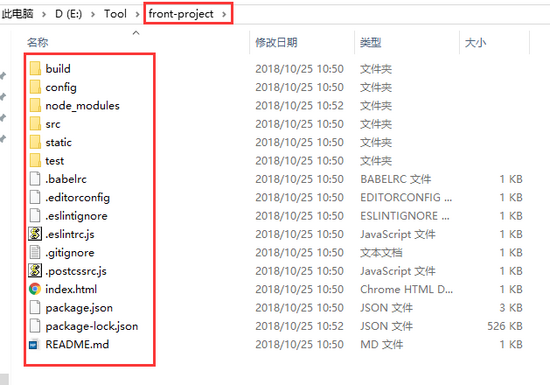Select the .eslintrc.js file name

[70, 234]
